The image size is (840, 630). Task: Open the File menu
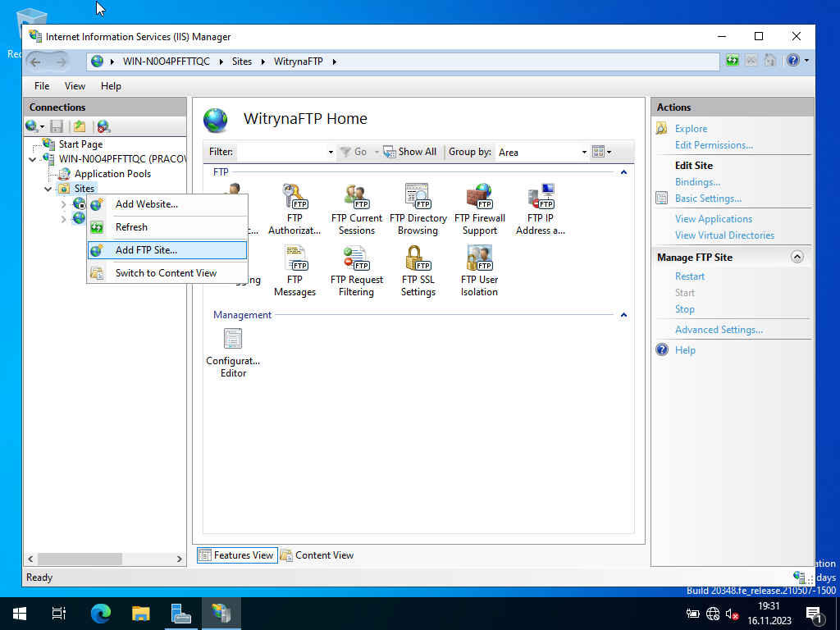[42, 86]
